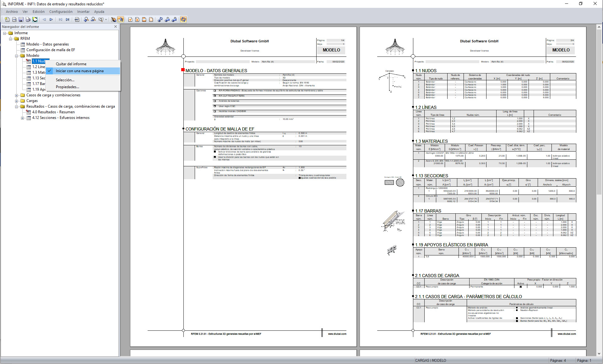
Task: Click the zoom out magnifier icon
Action: (93, 19)
